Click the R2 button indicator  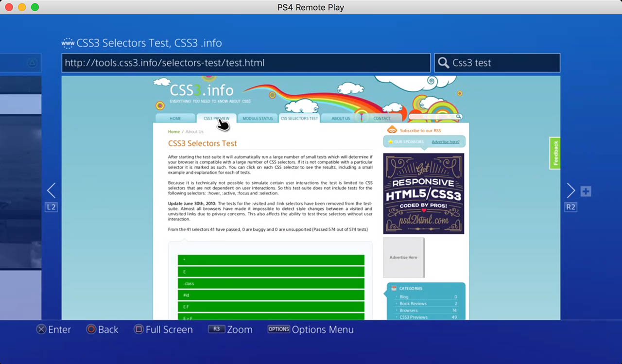570,207
